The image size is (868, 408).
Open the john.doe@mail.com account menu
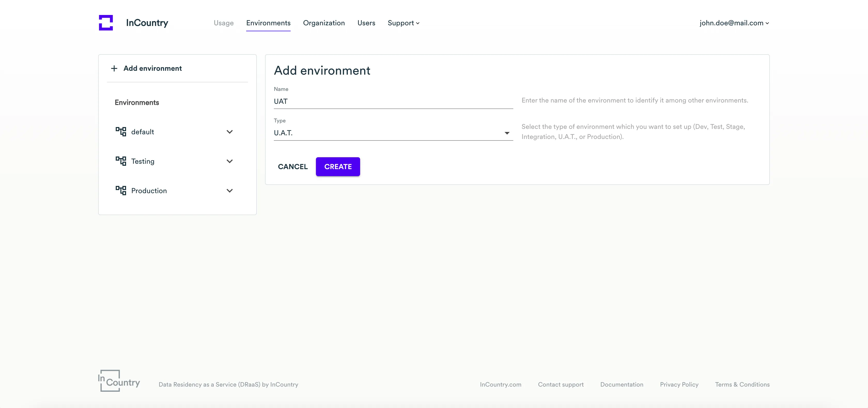[734, 23]
